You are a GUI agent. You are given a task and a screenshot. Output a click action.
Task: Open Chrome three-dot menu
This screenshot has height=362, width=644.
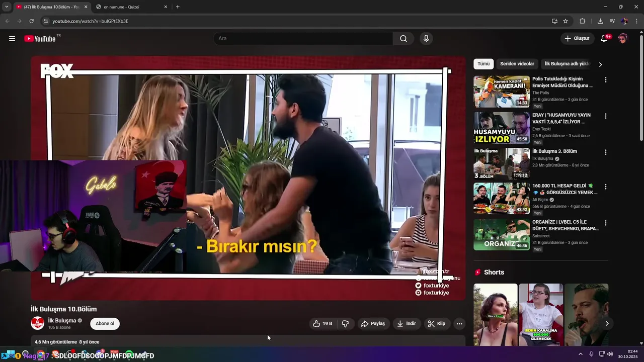point(636,21)
